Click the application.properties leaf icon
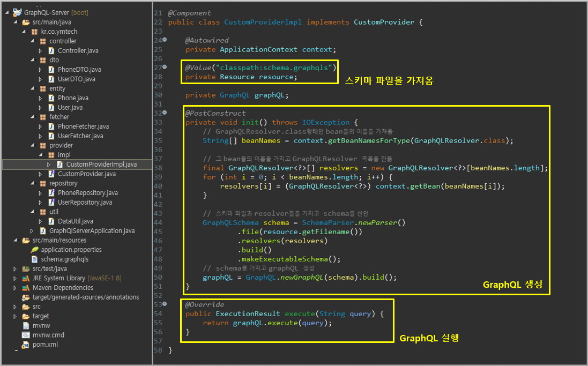This screenshot has width=588, height=366. click(34, 250)
